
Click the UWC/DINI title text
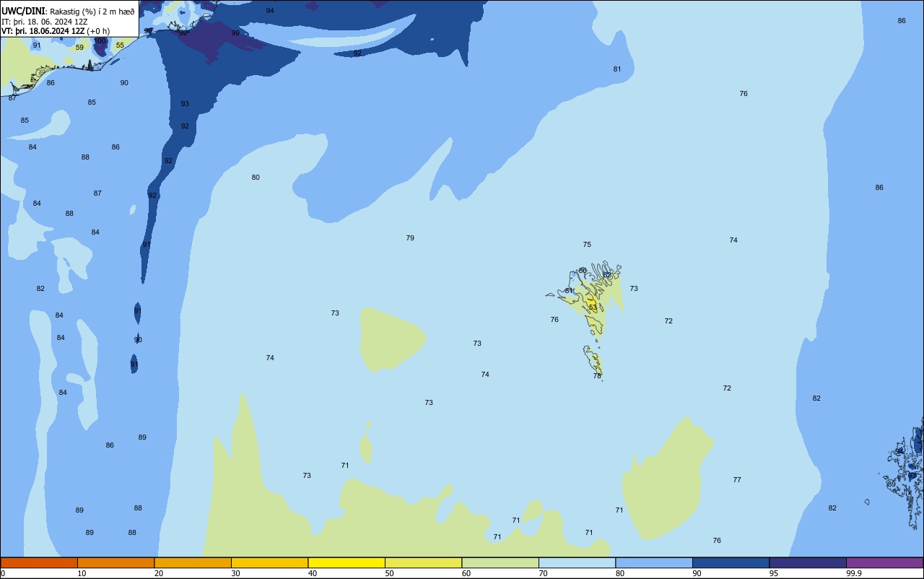click(24, 11)
